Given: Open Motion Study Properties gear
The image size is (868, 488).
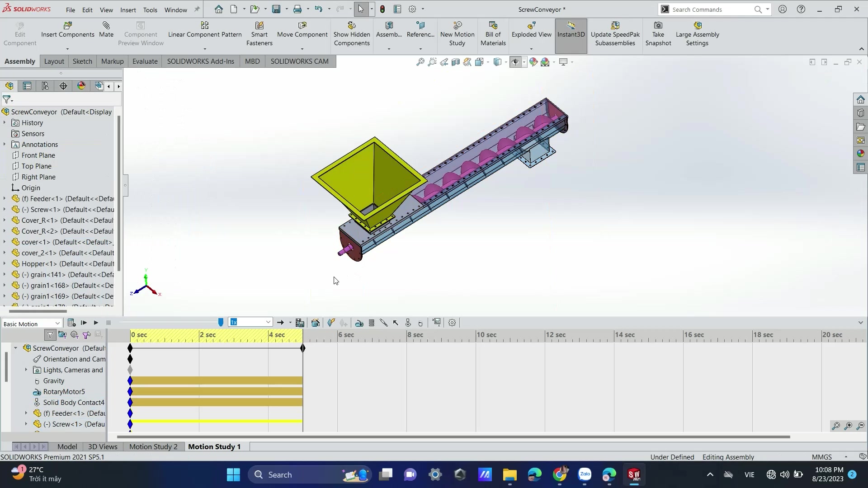Looking at the screenshot, I should tap(452, 323).
